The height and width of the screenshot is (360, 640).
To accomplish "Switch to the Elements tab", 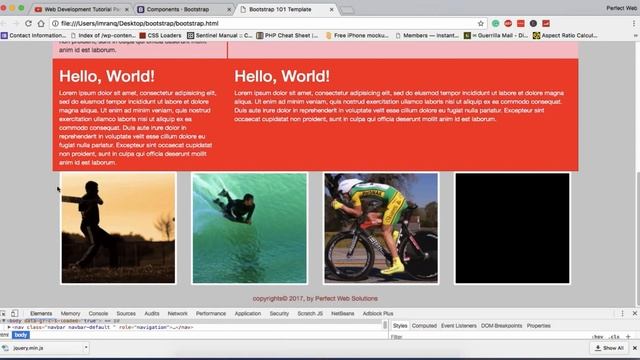I will click(x=41, y=313).
